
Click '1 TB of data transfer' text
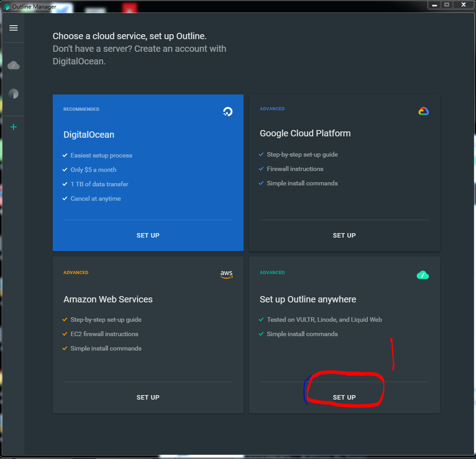99,184
